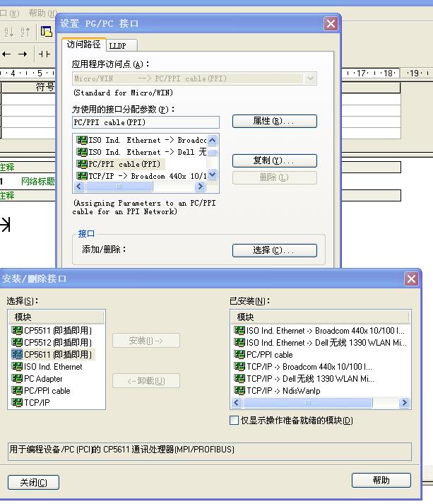Click the PC Adapter module icon
The image size is (433, 504).
pyautogui.click(x=18, y=379)
